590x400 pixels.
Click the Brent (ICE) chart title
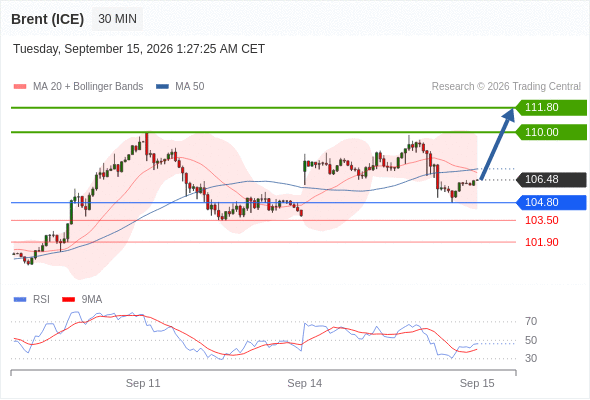(47, 19)
